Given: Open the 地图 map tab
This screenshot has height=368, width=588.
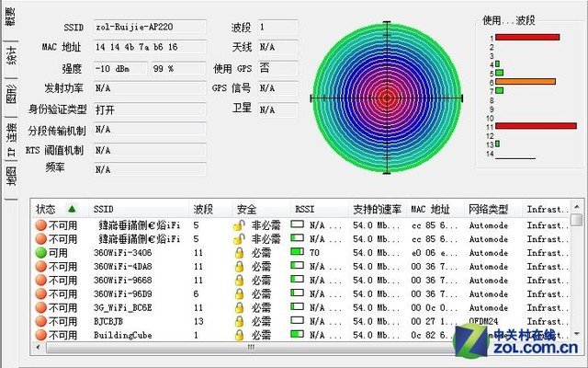Looking at the screenshot, I should [11, 176].
